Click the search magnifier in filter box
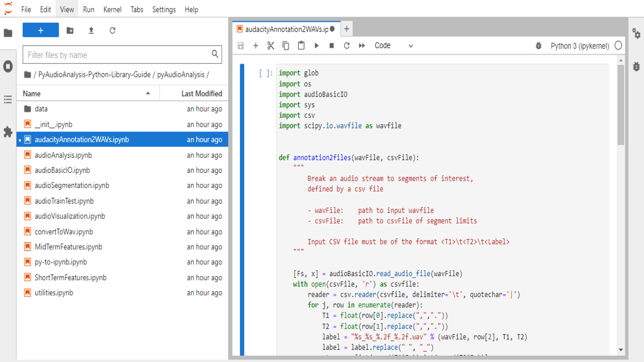 [215, 54]
